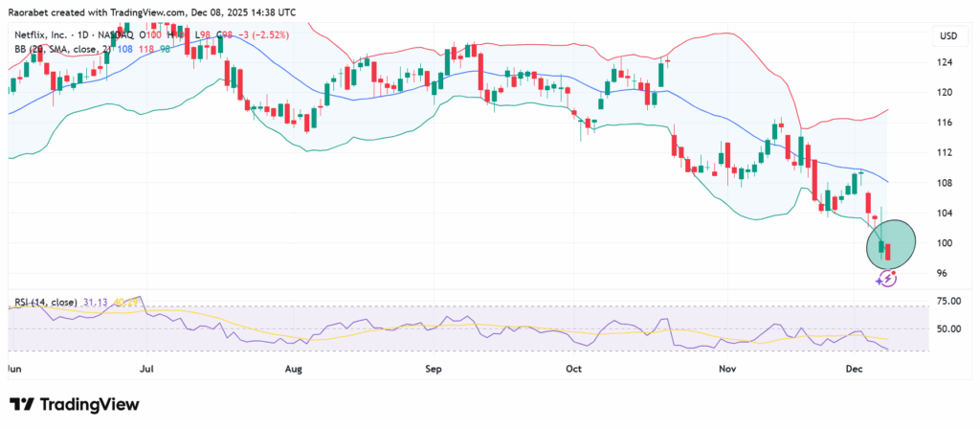Open the USD currency selector
The width and height of the screenshot is (980, 429).
948,36
